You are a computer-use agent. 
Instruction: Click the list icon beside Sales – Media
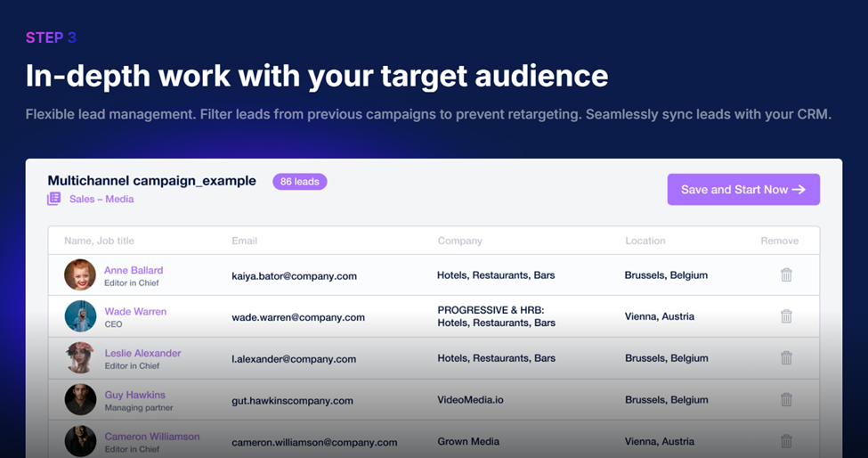(x=53, y=199)
